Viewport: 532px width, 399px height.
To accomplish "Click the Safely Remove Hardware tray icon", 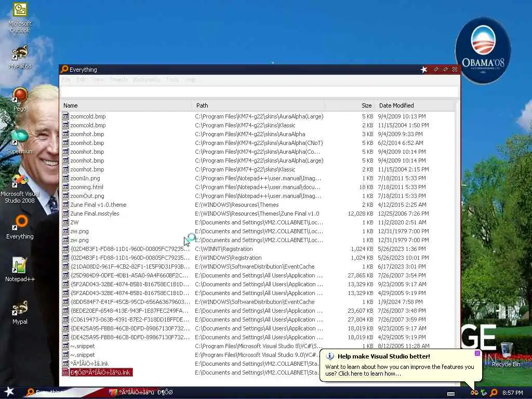I will pos(484,393).
